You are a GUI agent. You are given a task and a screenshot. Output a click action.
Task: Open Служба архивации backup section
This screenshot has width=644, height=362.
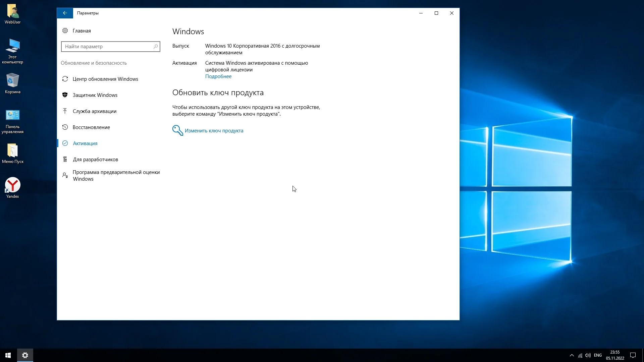click(95, 111)
